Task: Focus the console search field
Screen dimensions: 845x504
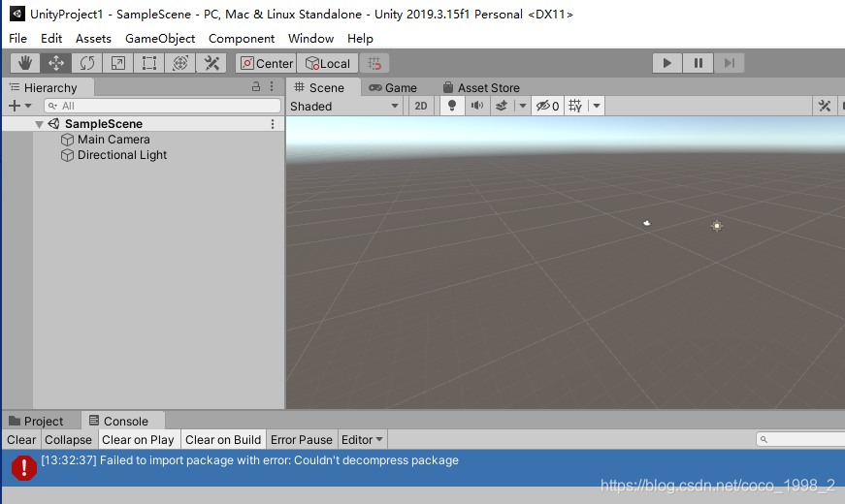Action: pyautogui.click(x=800, y=439)
